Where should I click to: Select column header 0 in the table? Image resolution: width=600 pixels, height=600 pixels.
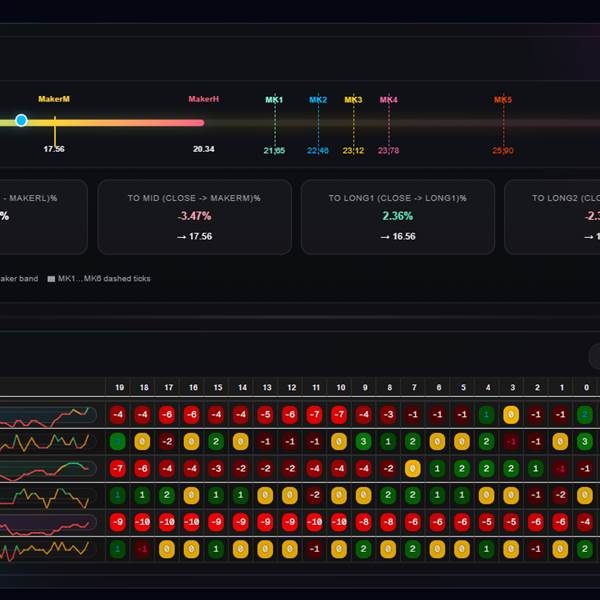tap(586, 388)
